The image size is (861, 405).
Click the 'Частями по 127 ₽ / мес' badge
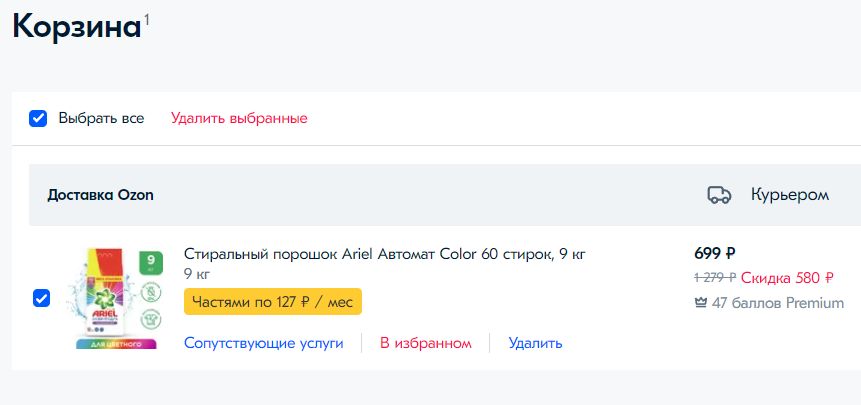point(273,302)
